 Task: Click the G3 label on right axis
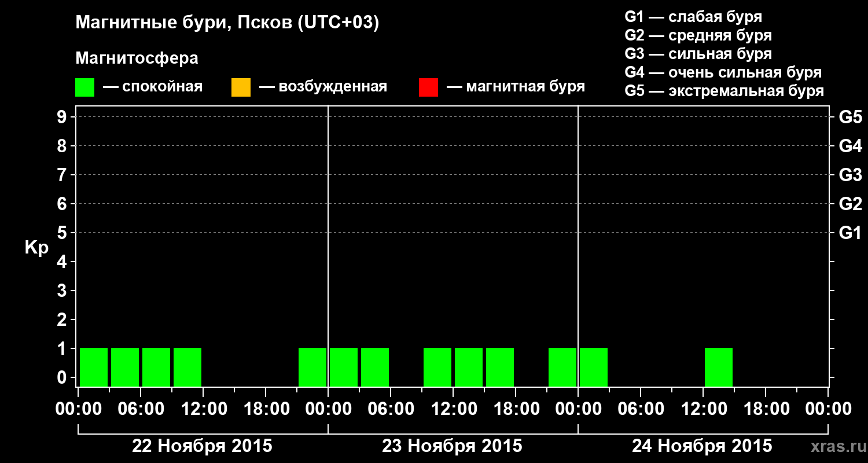point(851,175)
